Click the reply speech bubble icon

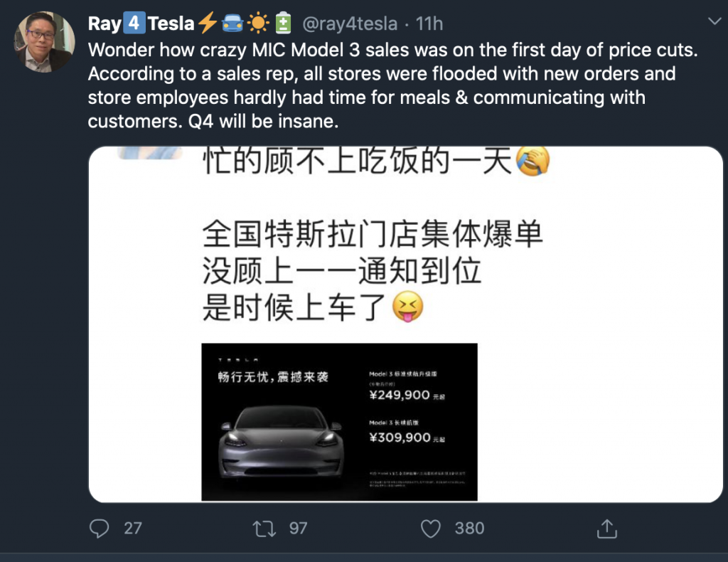pos(99,528)
